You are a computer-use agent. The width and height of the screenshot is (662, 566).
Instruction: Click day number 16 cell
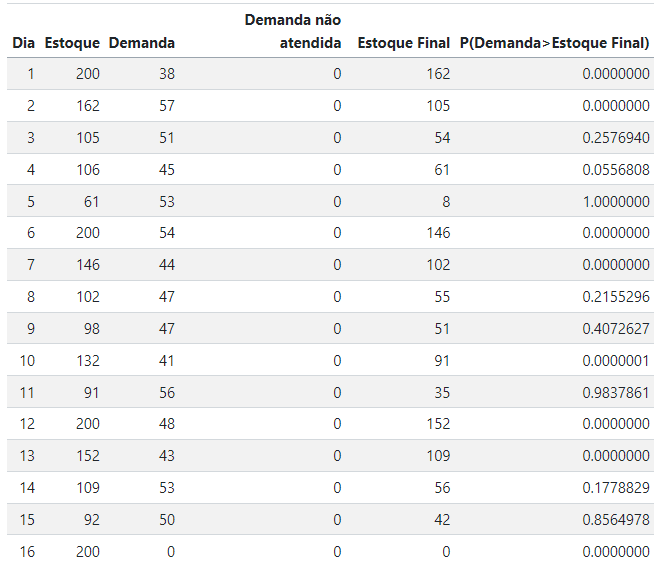click(27, 551)
